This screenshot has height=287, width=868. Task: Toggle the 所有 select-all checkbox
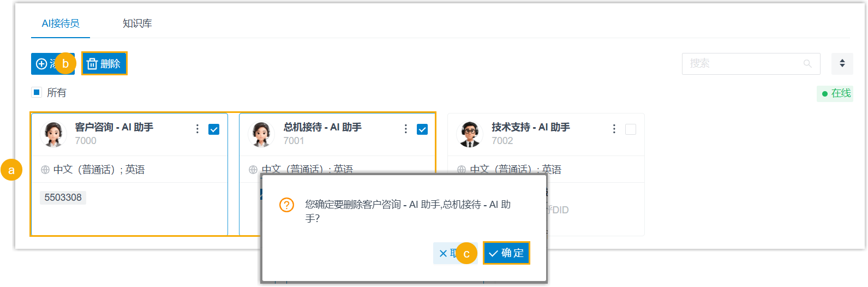point(37,92)
